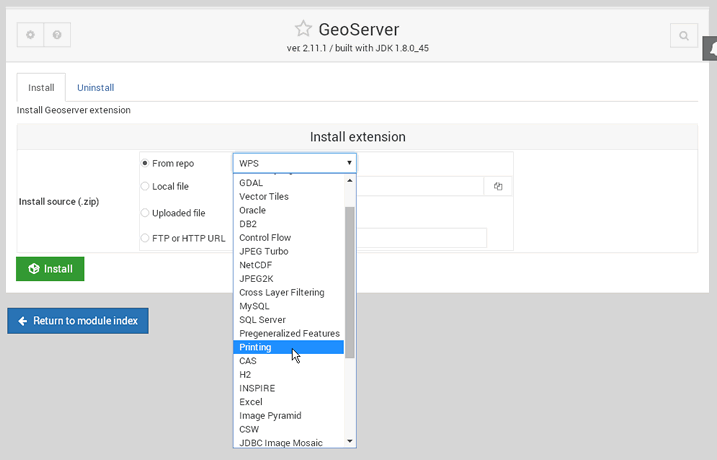The width and height of the screenshot is (717, 460).
Task: Select the Local file radio button
Action: point(145,186)
